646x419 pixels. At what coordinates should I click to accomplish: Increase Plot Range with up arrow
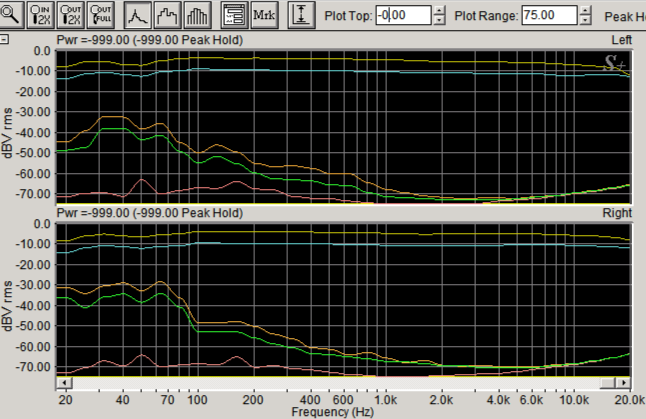(585, 10)
